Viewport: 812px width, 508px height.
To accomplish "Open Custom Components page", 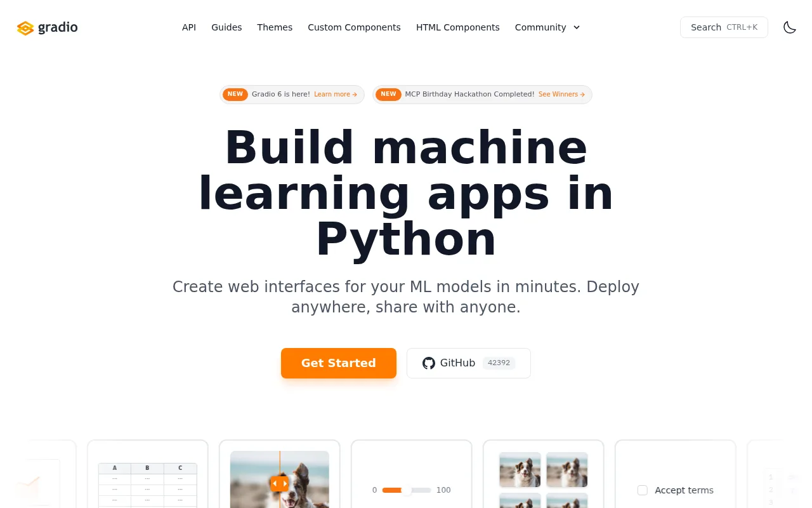I will click(x=354, y=27).
